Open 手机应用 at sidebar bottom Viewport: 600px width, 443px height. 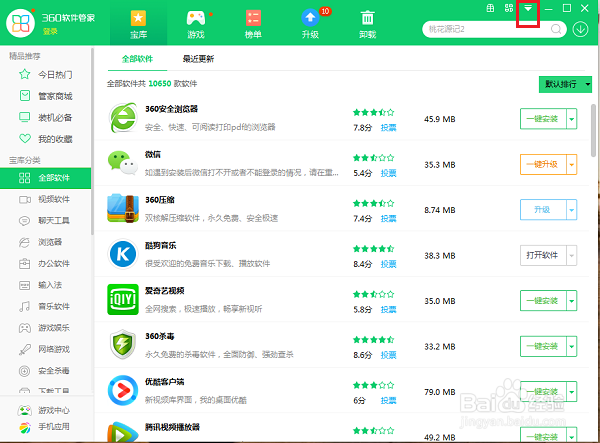tap(44, 427)
